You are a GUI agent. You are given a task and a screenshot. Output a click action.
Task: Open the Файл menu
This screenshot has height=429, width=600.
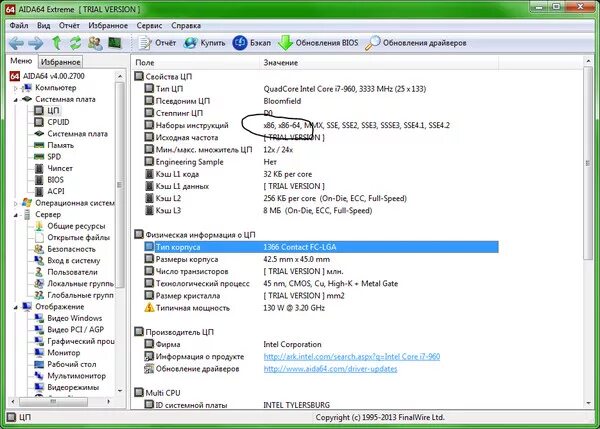19,26
